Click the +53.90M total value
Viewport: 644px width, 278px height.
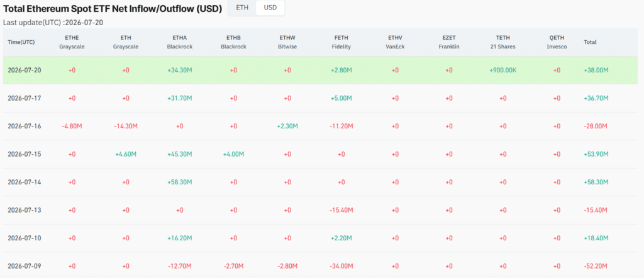596,154
